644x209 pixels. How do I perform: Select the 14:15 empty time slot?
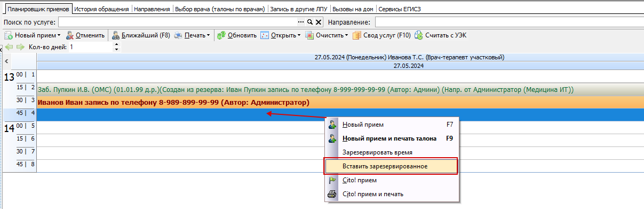pos(340,140)
